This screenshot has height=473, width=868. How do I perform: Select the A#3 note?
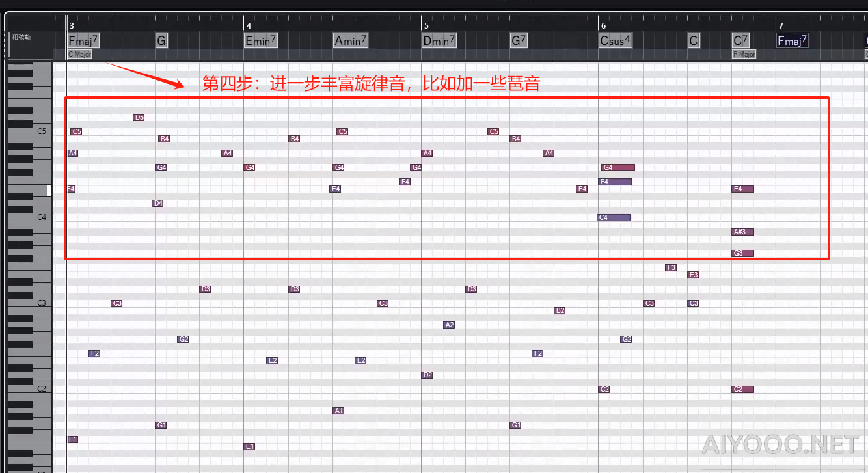point(743,232)
